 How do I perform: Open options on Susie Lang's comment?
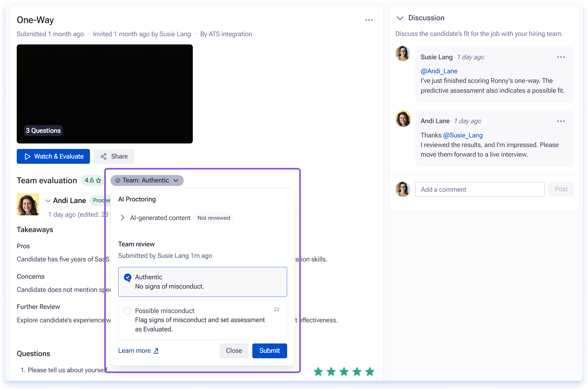point(561,57)
